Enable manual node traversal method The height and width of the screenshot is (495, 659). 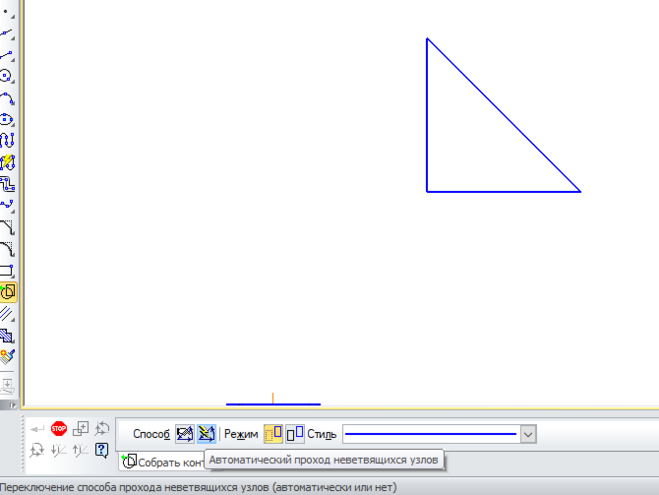pyautogui.click(x=185, y=434)
